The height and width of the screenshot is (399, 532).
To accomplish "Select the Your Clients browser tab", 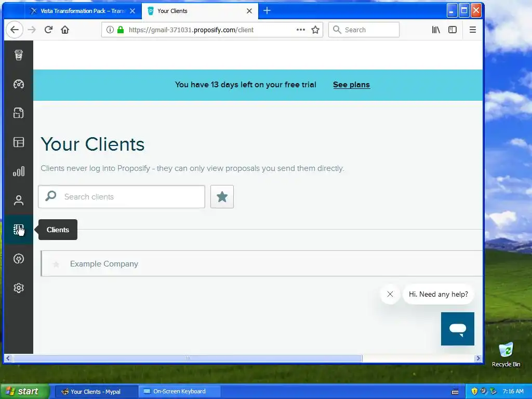I will coord(199,11).
